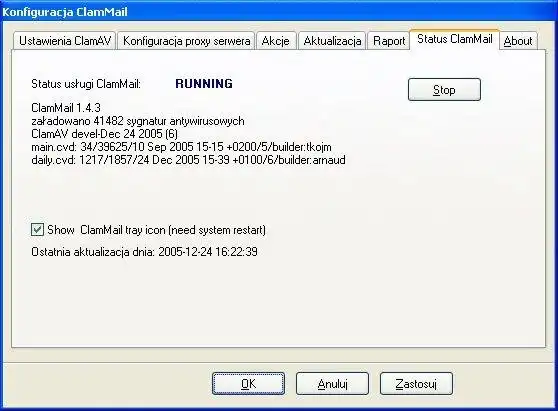Click the main.cvd database info line
The image size is (558, 411).
pos(181,147)
